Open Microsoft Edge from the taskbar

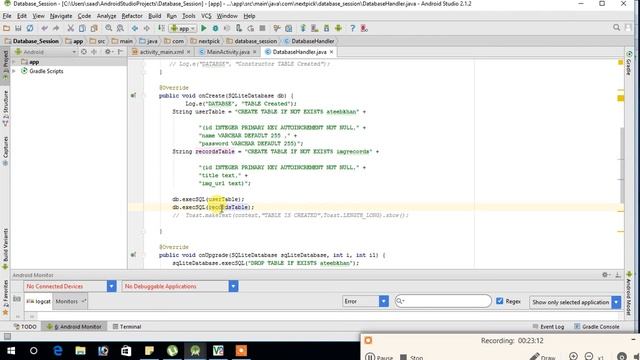[58, 351]
